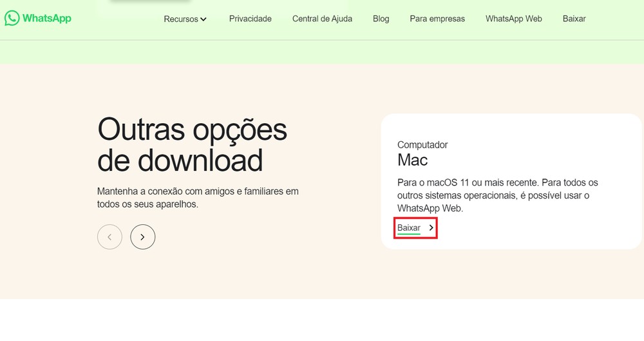The width and height of the screenshot is (644, 341).
Task: Click the previous arrow carousel button
Action: click(x=109, y=237)
